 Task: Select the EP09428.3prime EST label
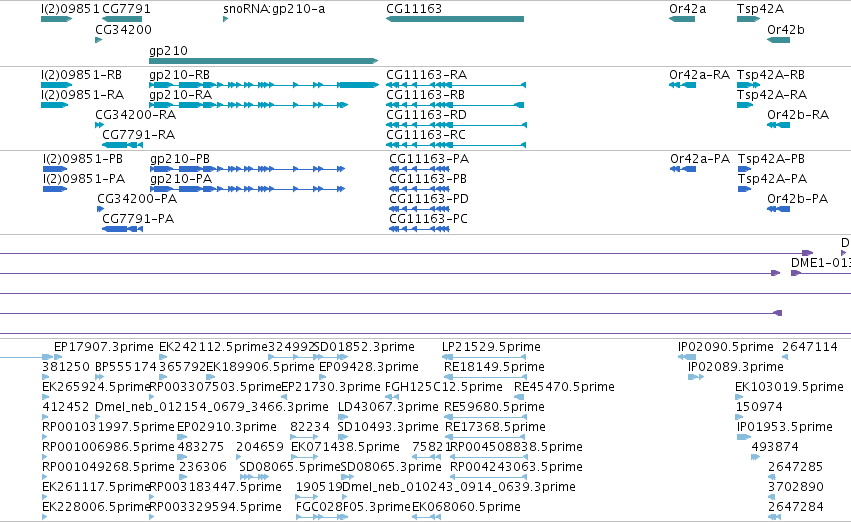pos(369,367)
